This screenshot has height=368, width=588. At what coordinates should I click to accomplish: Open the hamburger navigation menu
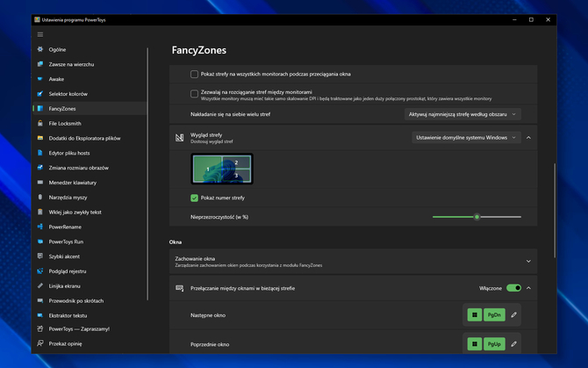[40, 34]
